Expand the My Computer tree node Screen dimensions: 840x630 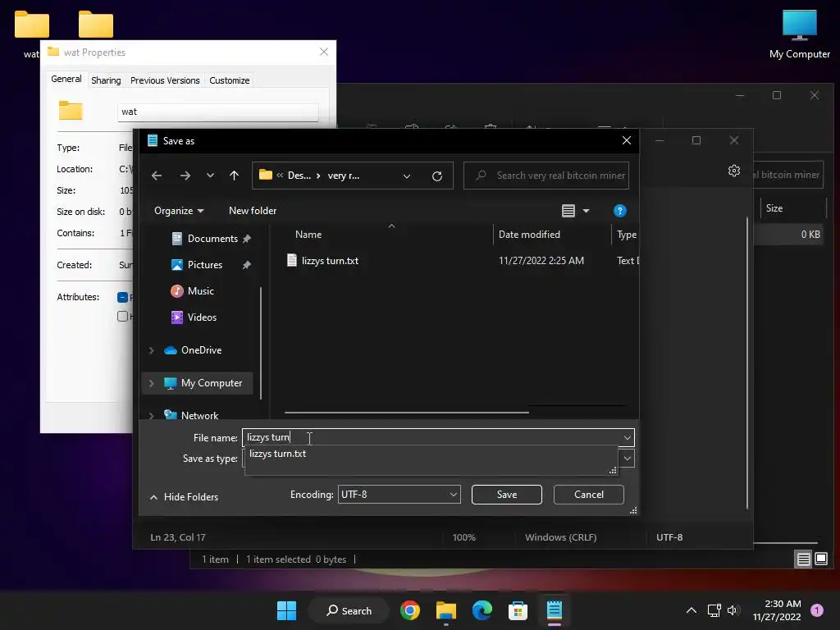coord(151,383)
